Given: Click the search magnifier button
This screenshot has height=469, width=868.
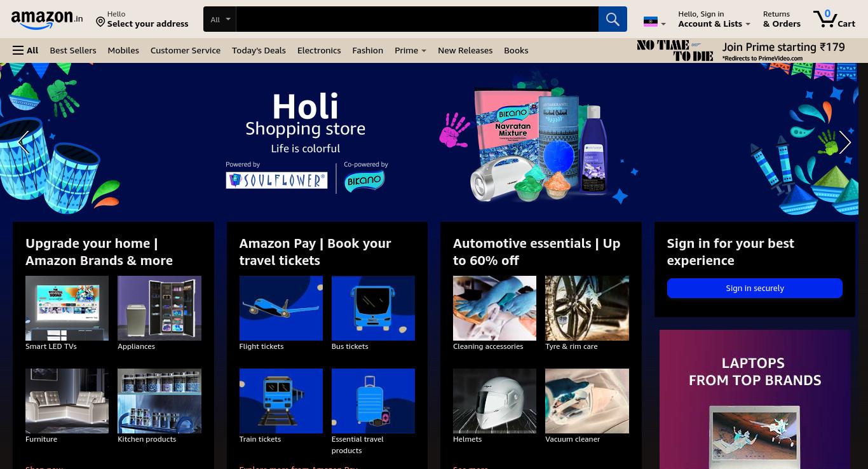Looking at the screenshot, I should pos(613,19).
